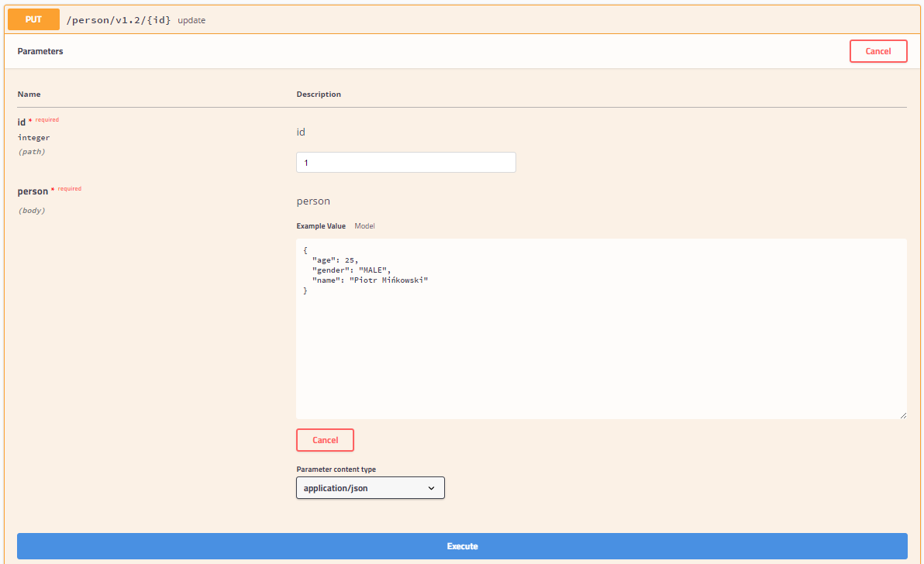The image size is (924, 564).
Task: Open the Parameter content type dropdown
Action: (x=370, y=488)
